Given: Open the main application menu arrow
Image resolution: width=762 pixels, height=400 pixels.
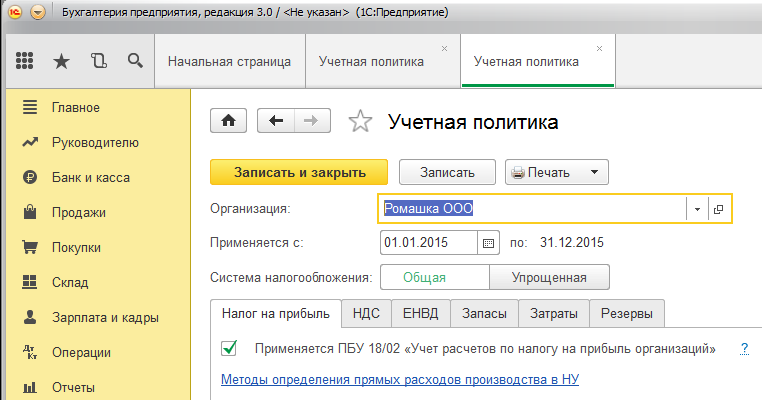Looking at the screenshot, I should click(x=38, y=15).
